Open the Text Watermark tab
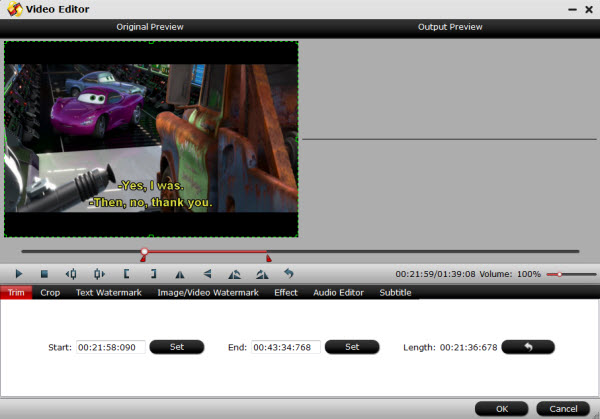600x419 pixels. 109,293
